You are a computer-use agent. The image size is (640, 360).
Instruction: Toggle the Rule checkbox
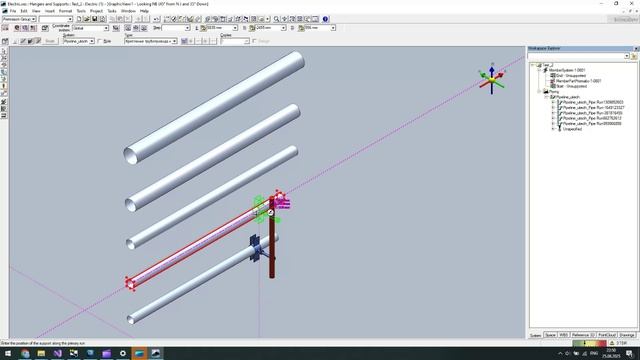(100, 41)
